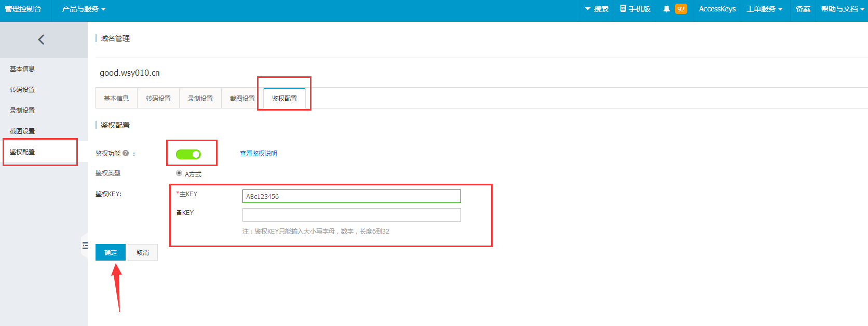
Task: Click the mobile version phone icon
Action: 623,9
